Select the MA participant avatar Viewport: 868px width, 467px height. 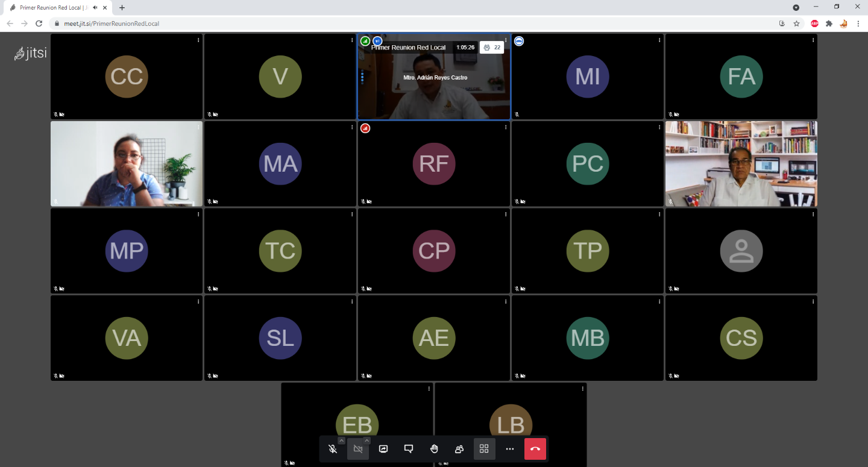pyautogui.click(x=280, y=163)
